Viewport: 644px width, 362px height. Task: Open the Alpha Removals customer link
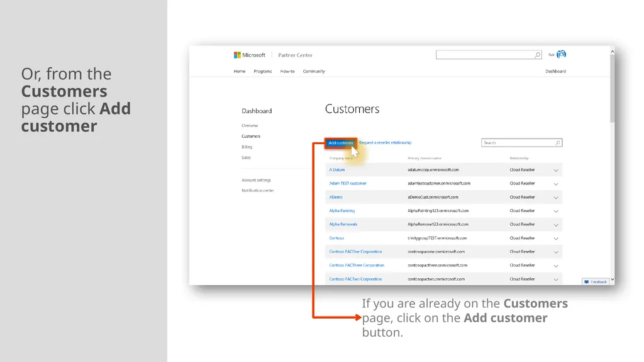point(343,224)
